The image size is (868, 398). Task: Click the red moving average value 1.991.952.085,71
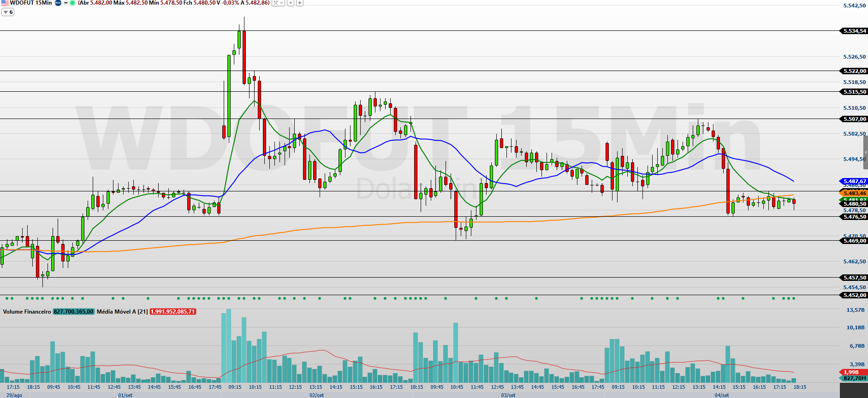click(x=173, y=312)
